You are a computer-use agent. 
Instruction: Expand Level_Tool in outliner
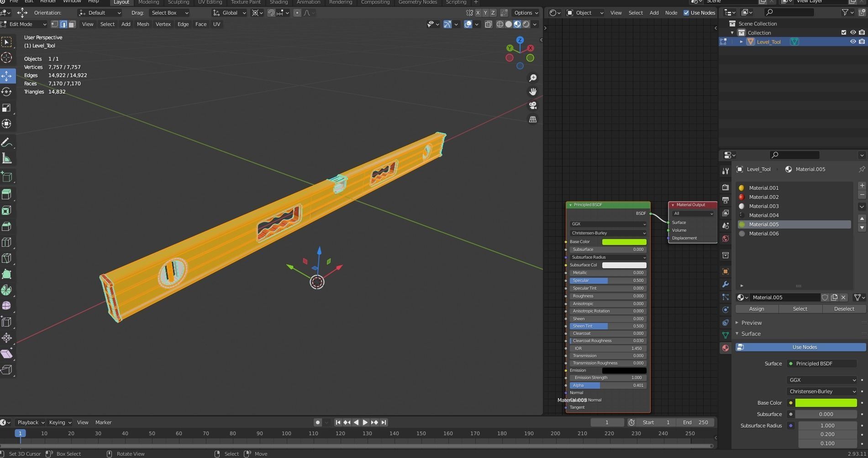click(x=742, y=42)
